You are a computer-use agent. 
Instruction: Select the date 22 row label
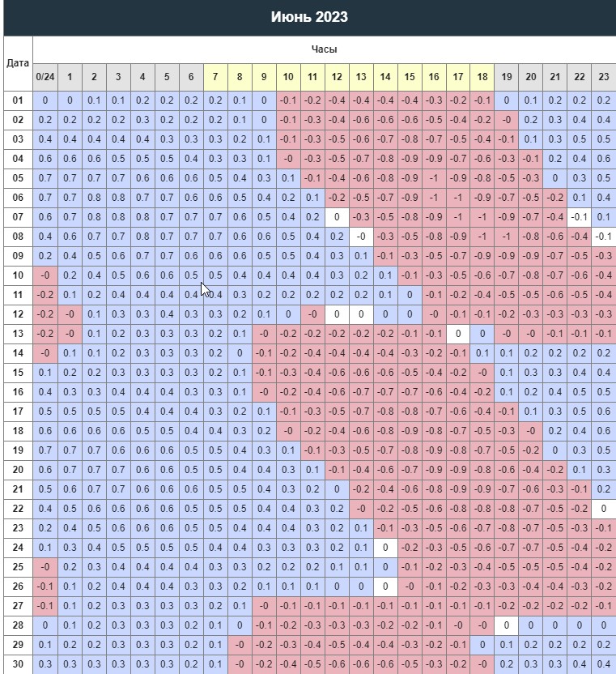pyautogui.click(x=17, y=509)
